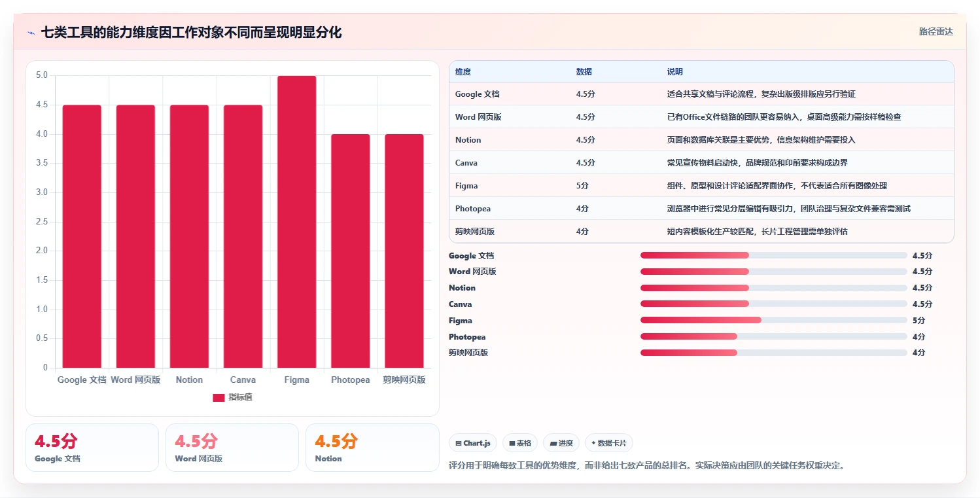
Task: Click the 剪映网页版 progress bar
Action: click(x=774, y=353)
